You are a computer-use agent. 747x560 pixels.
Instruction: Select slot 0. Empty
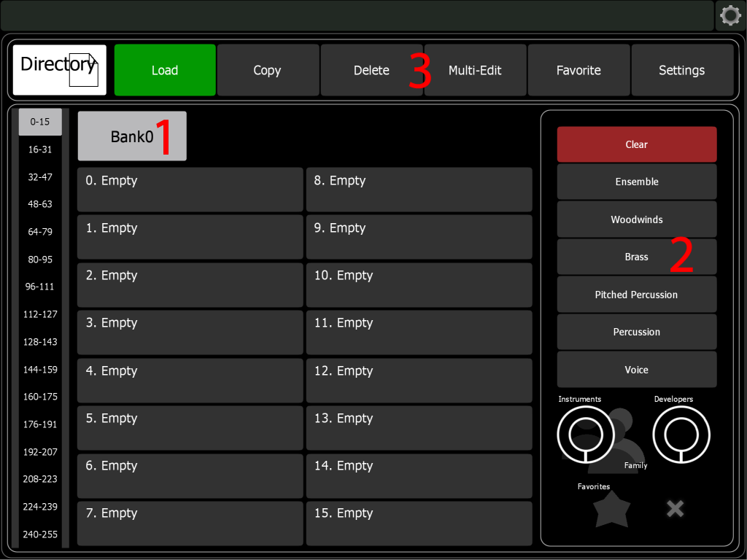190,190
